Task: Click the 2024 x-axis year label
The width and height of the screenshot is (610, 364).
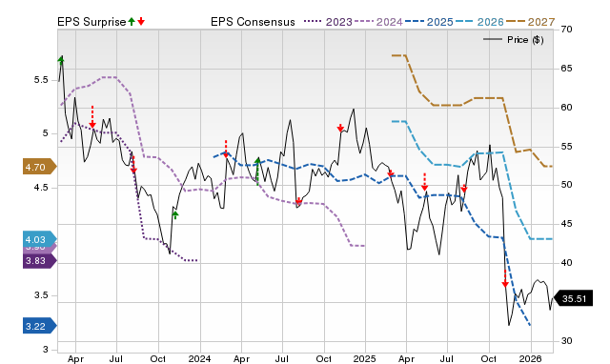Action: click(x=200, y=358)
